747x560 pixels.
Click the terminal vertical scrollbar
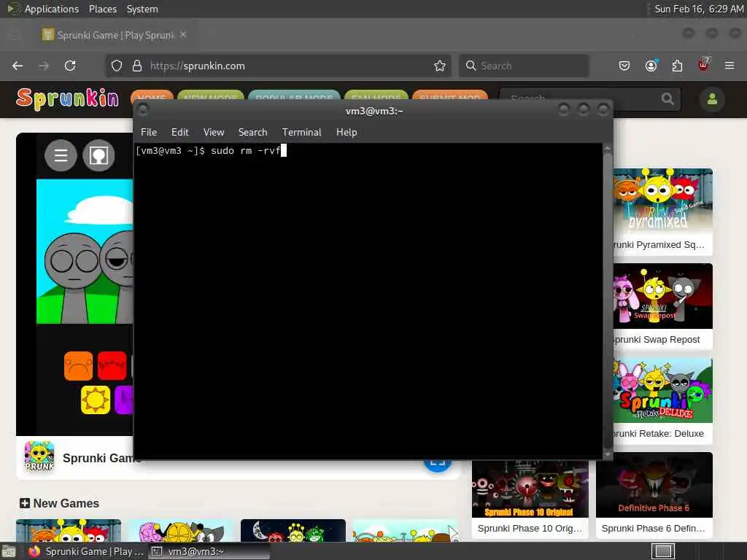608,301
